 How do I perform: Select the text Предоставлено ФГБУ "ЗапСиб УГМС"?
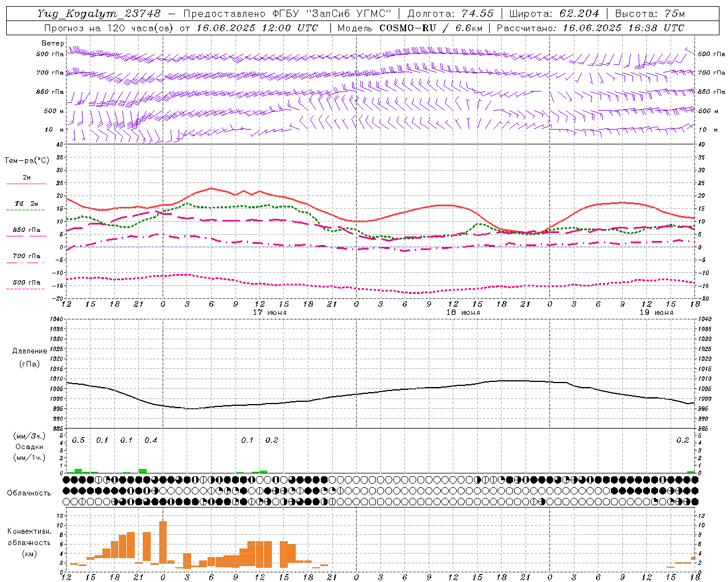tap(287, 14)
